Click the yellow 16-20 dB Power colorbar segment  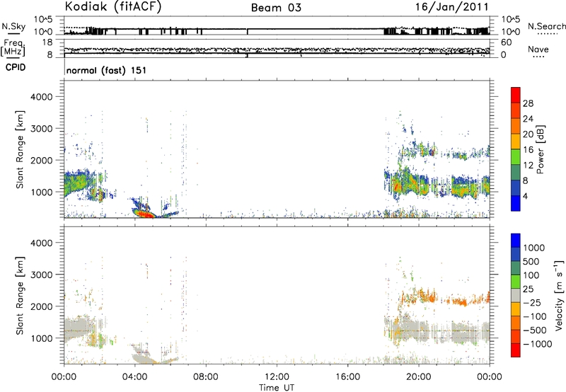[x=516, y=142]
